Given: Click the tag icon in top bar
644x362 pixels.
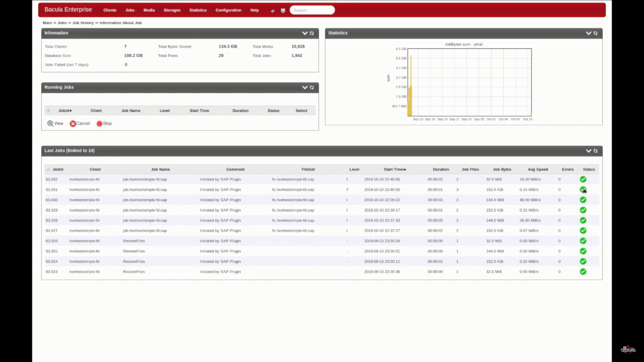Looking at the screenshot, I should coord(273,11).
